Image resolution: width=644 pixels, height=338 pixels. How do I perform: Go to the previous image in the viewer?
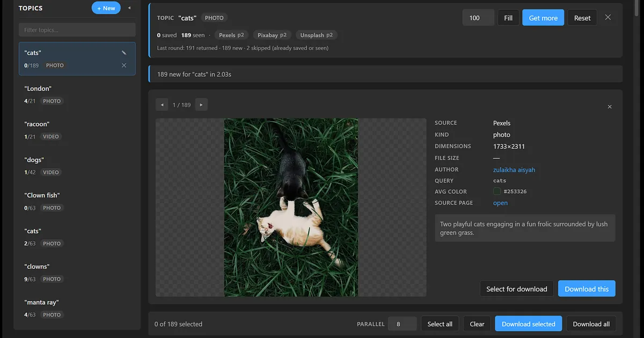[x=162, y=105]
